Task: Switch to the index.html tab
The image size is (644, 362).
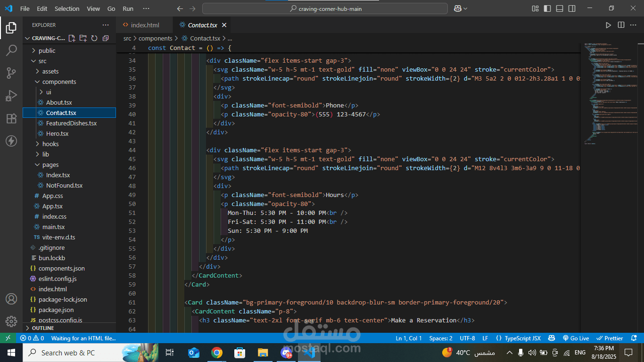Action: coord(145,25)
